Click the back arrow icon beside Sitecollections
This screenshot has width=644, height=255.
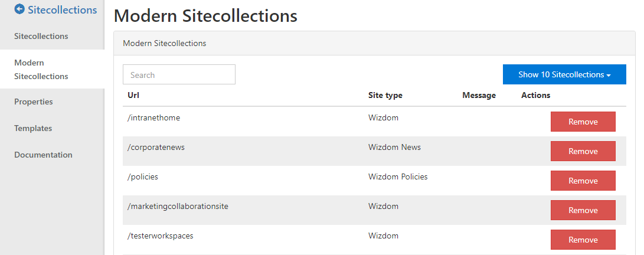pos(19,9)
